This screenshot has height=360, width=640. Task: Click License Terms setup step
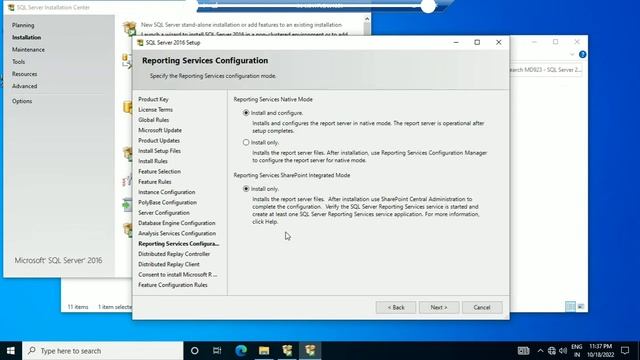click(x=156, y=109)
